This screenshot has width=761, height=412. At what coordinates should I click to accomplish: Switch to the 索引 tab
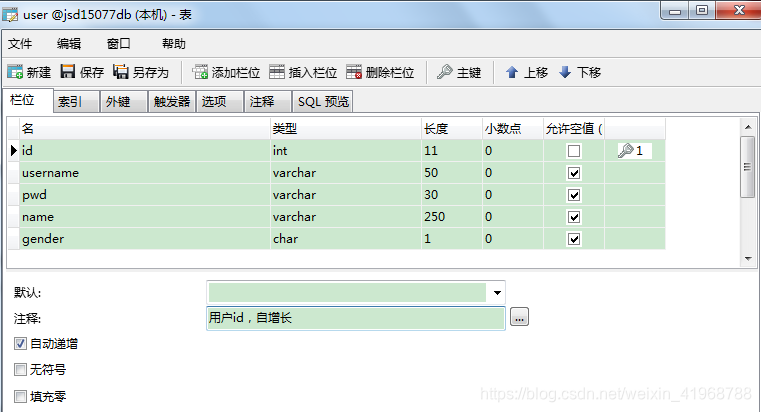(70, 102)
